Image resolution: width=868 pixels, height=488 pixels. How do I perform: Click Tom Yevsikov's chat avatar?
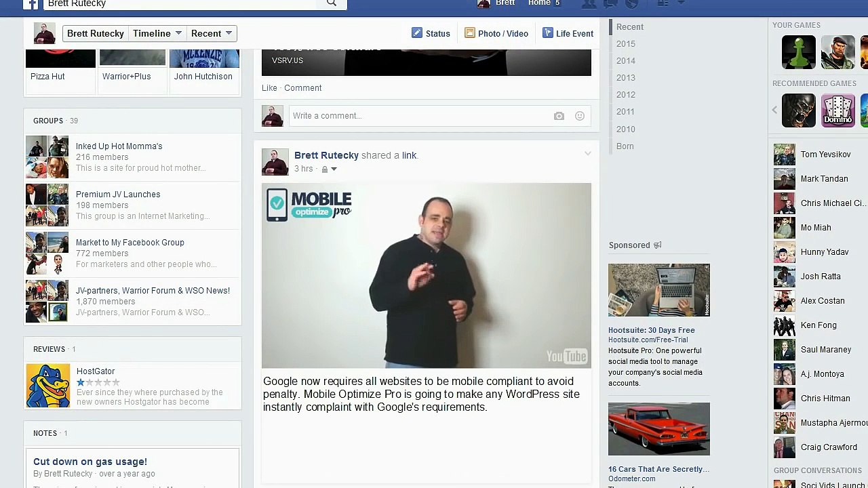coord(785,155)
